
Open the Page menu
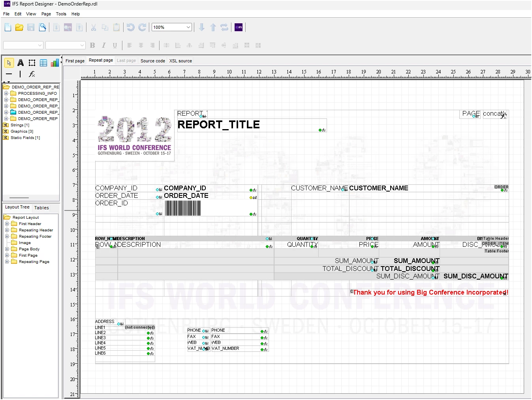coord(46,14)
